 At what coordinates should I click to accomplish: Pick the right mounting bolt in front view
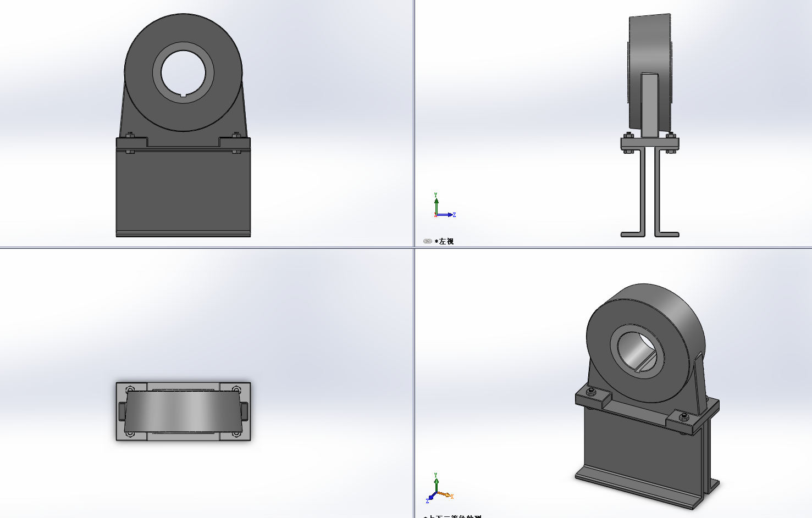[x=236, y=134]
